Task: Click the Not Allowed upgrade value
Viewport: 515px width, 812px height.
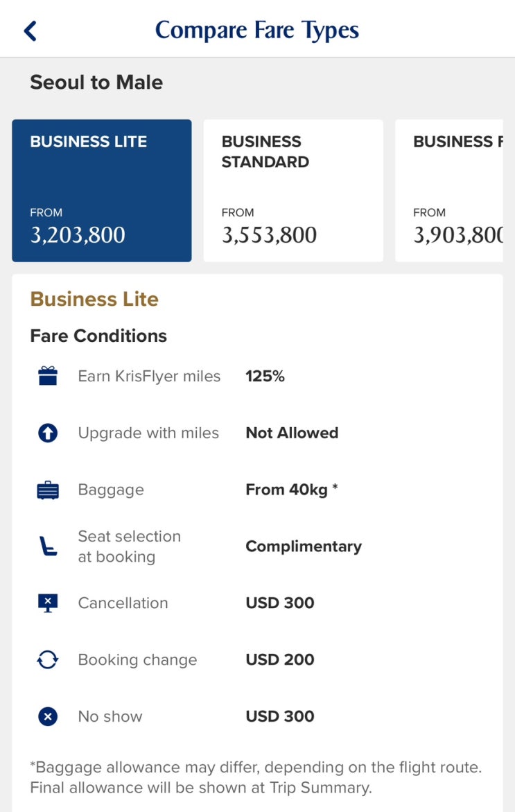Action: (292, 433)
